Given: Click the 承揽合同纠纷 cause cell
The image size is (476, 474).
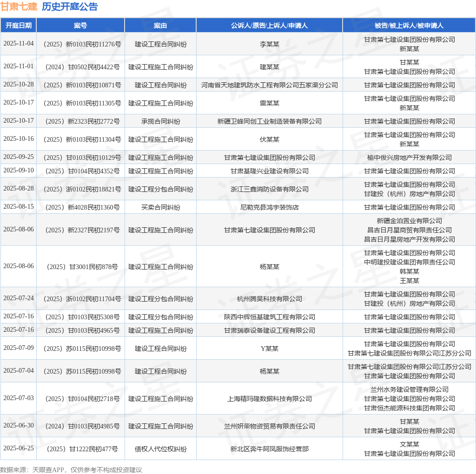Looking at the screenshot, I should click(x=160, y=122).
